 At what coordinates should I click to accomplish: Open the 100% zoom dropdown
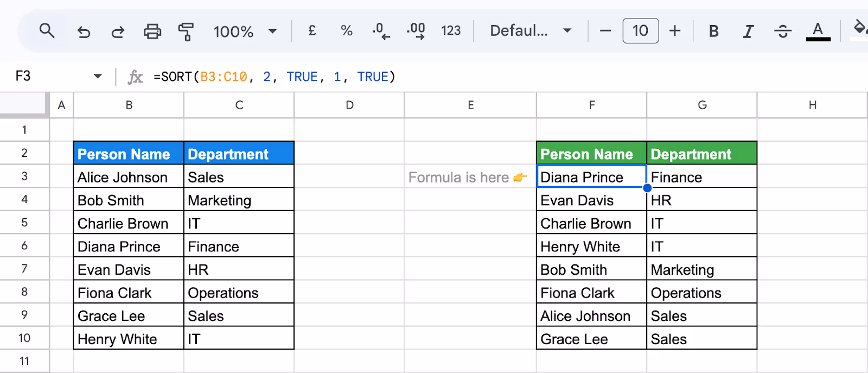tap(245, 31)
